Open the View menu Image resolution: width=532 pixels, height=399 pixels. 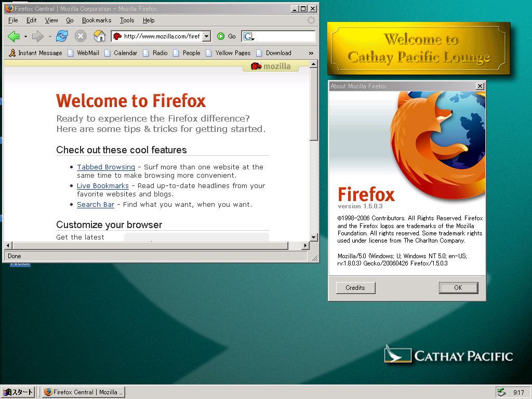click(x=51, y=20)
